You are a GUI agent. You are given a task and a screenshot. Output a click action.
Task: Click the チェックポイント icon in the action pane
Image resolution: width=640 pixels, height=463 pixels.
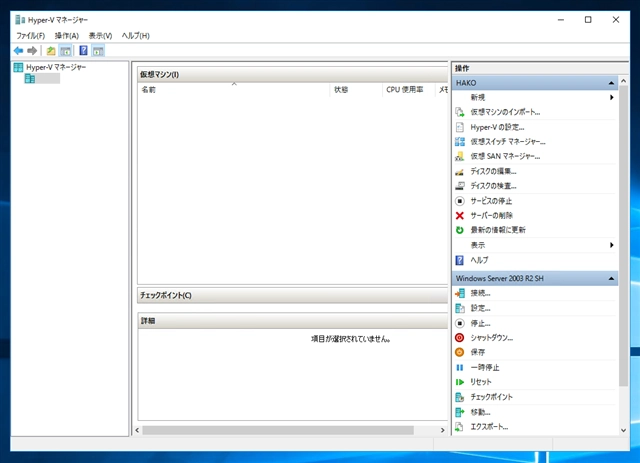pyautogui.click(x=460, y=397)
